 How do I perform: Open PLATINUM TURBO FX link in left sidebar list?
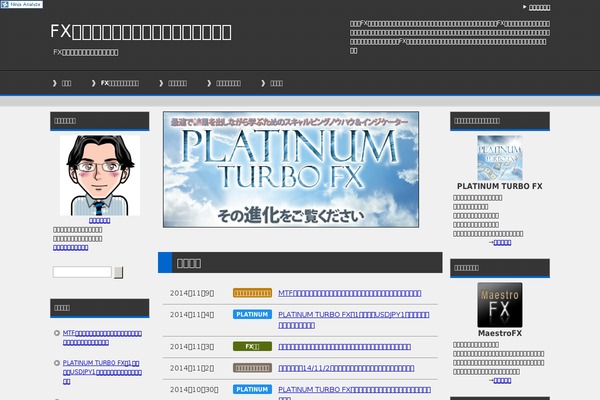click(x=102, y=372)
